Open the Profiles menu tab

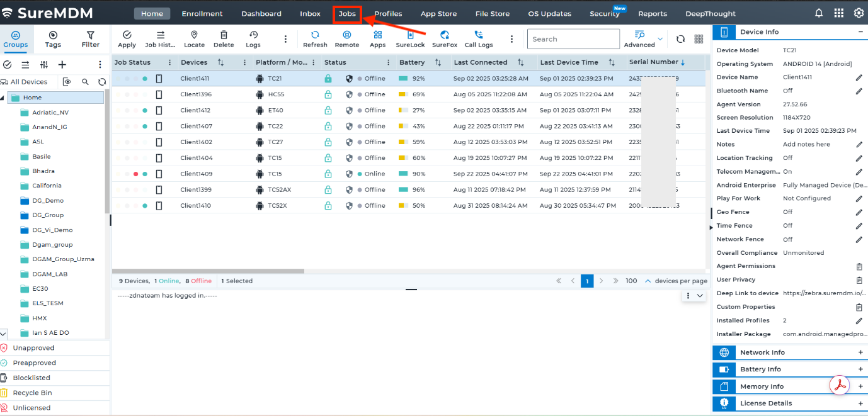388,14
